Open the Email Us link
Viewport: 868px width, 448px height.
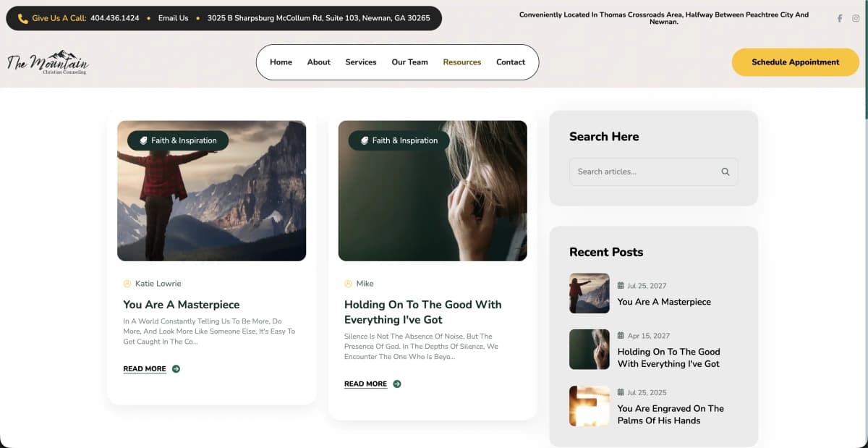point(173,18)
